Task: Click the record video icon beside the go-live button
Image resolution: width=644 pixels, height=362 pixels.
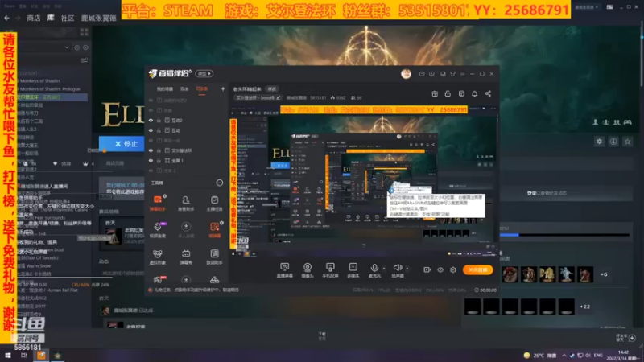Action: [427, 269]
